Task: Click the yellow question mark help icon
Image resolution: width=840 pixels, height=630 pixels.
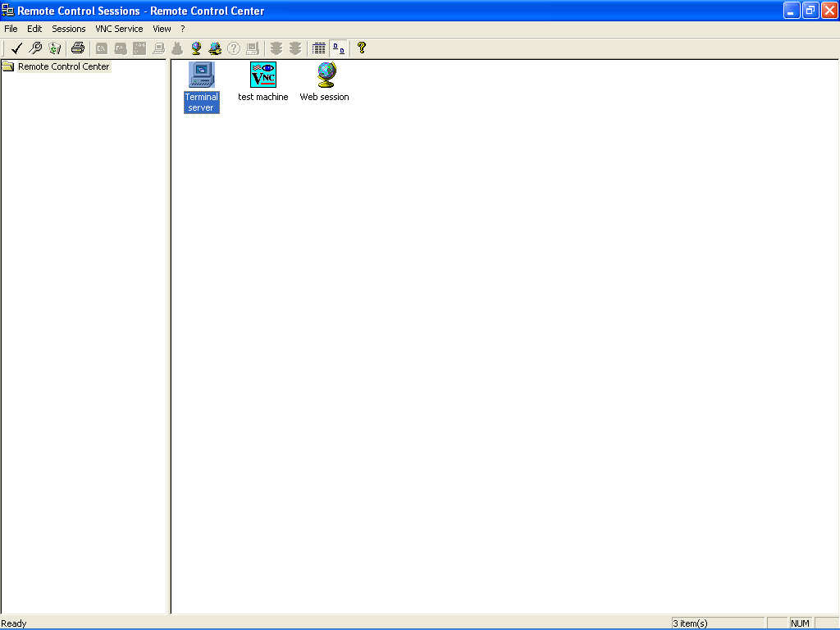Action: (x=362, y=48)
